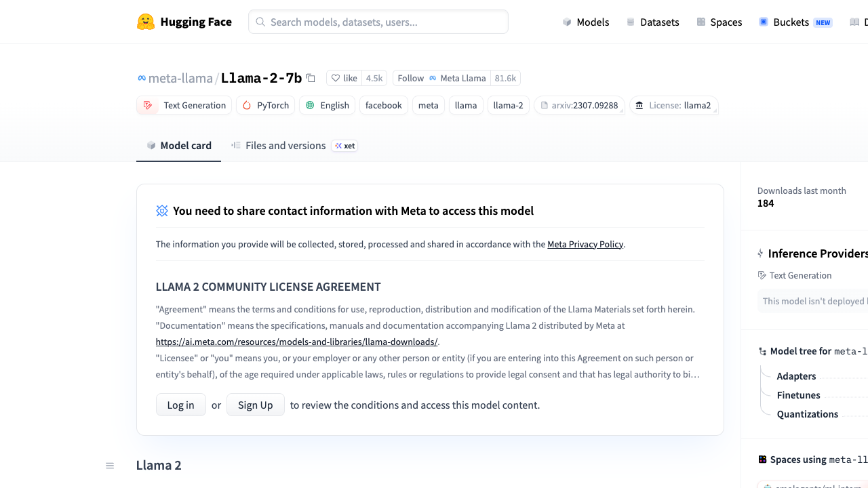Select the PyTorch tag

pyautogui.click(x=266, y=105)
